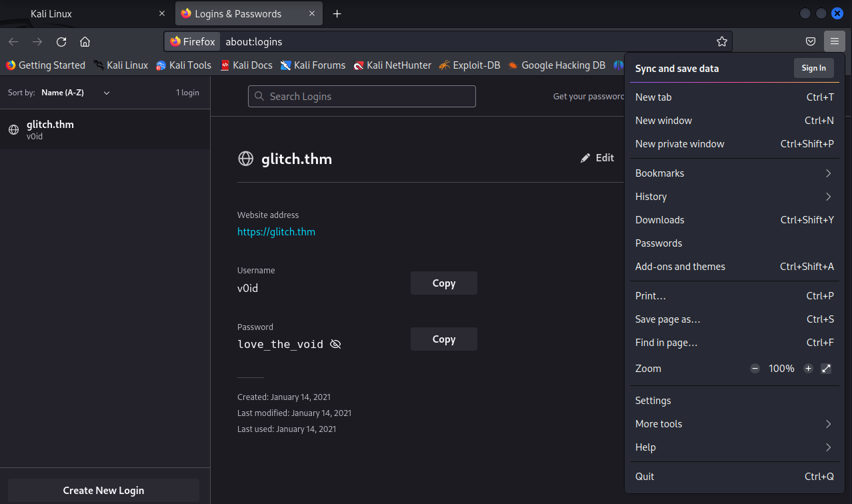The width and height of the screenshot is (852, 504).
Task: Open a new tab with plus button
Action: tap(337, 13)
